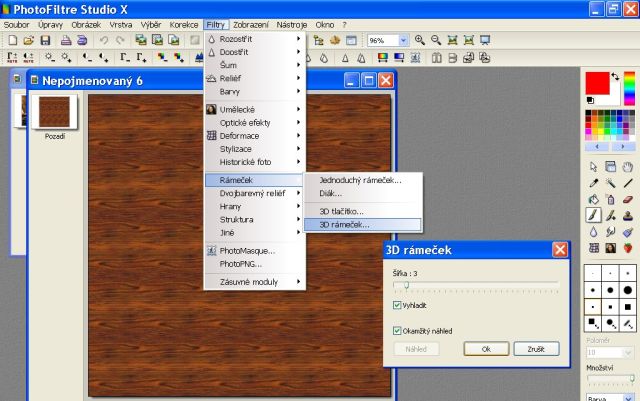Click the Redo arrow icon
Screen dimensions: 640x401
coord(120,40)
